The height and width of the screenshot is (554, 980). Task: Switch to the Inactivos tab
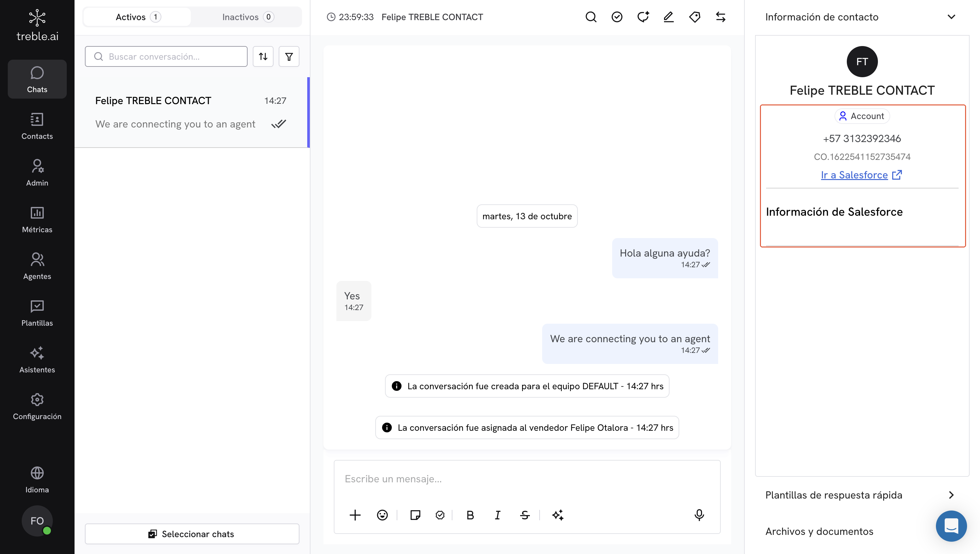(248, 17)
